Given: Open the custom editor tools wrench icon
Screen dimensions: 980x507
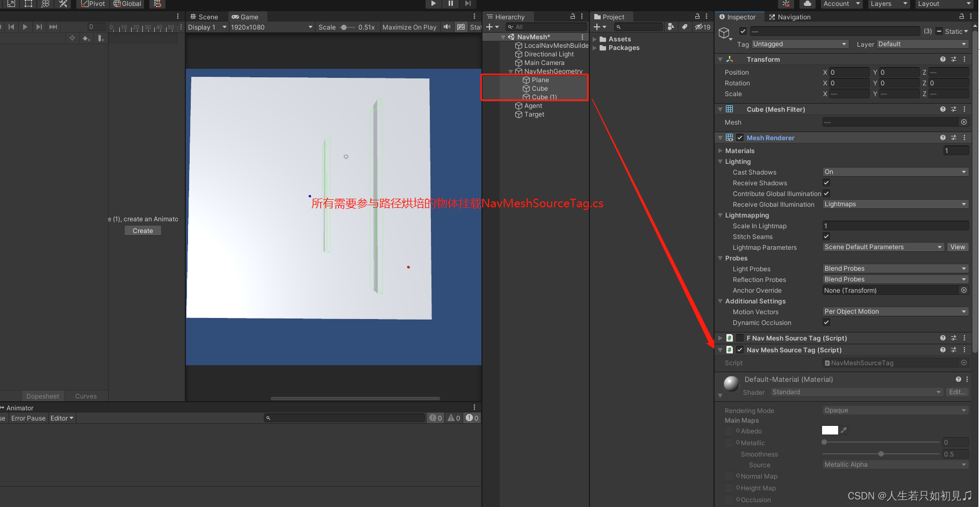Looking at the screenshot, I should (63, 4).
